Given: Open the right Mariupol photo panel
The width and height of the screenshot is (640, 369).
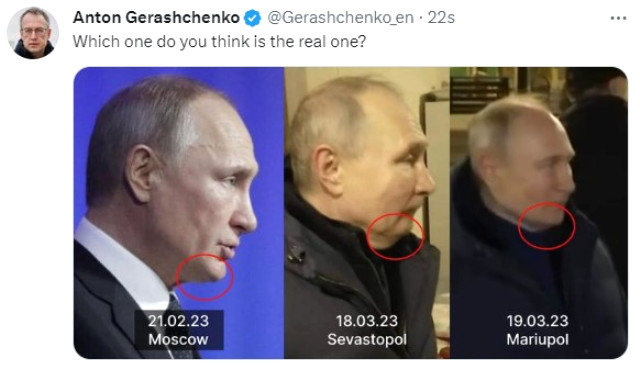Looking at the screenshot, I should click(539, 213).
